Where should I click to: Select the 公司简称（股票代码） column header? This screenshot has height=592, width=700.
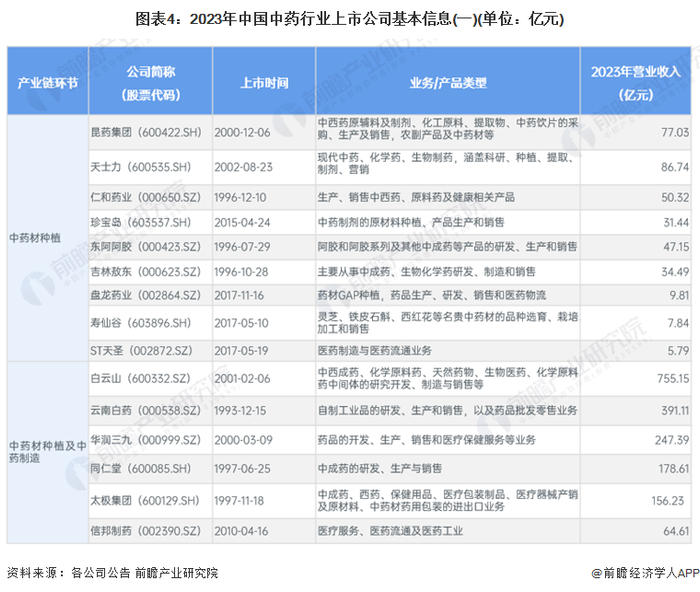tap(151, 83)
